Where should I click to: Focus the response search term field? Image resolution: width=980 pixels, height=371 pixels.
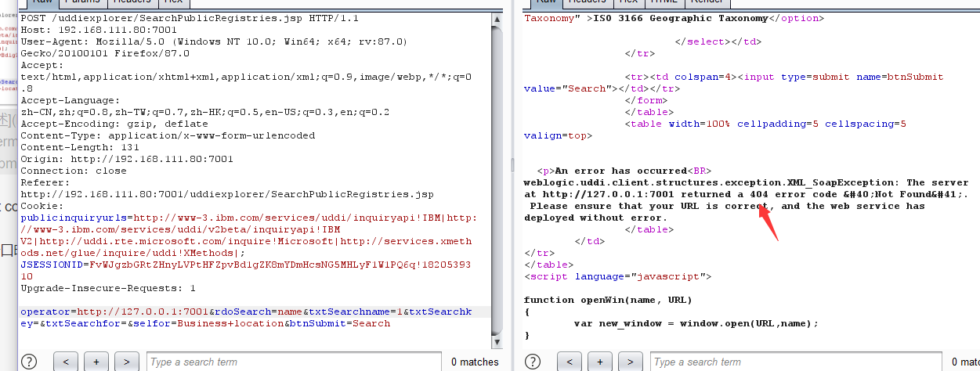[797, 362]
